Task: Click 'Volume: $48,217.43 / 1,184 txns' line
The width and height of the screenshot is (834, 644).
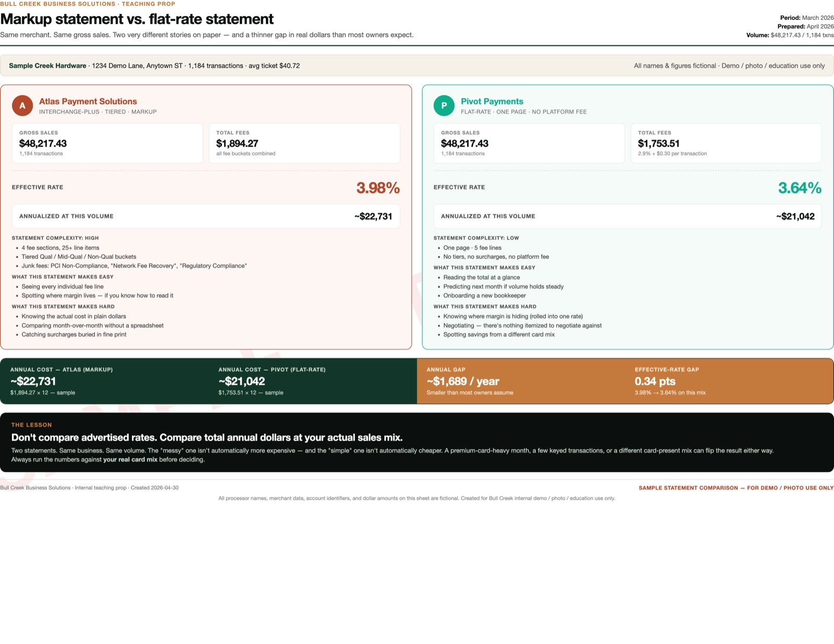Action: [790, 35]
